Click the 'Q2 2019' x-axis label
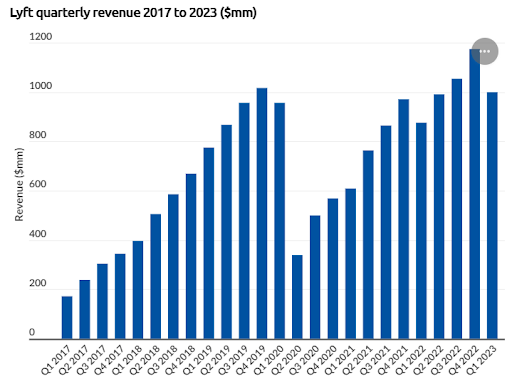 pyautogui.click(x=215, y=360)
